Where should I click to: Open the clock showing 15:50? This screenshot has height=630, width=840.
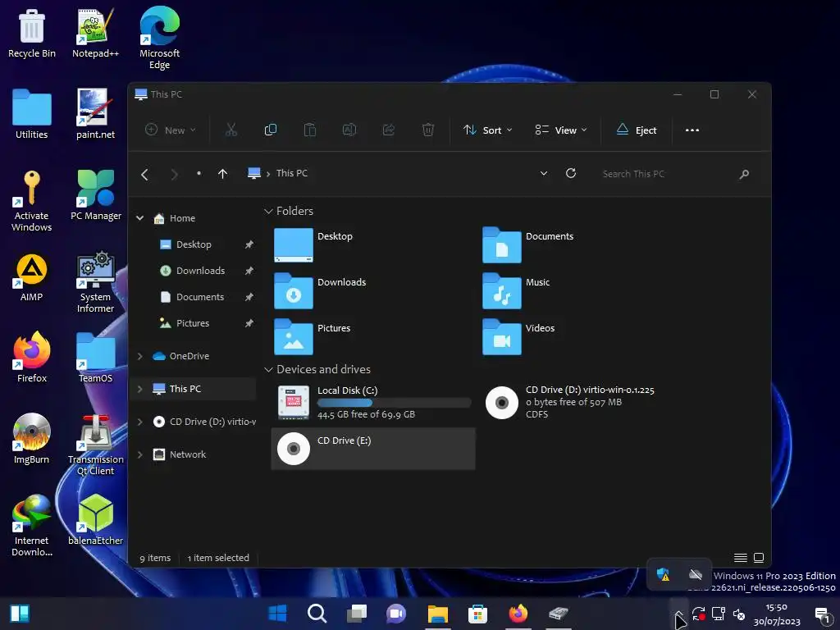(777, 614)
